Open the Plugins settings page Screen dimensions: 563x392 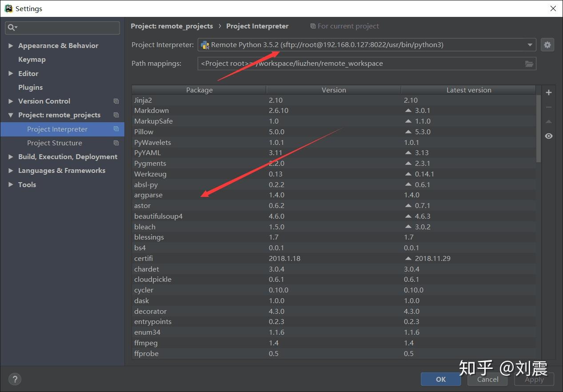(x=30, y=87)
